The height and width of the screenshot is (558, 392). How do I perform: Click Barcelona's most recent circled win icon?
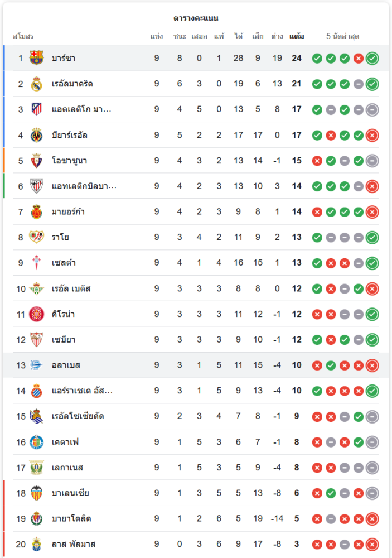(x=372, y=58)
